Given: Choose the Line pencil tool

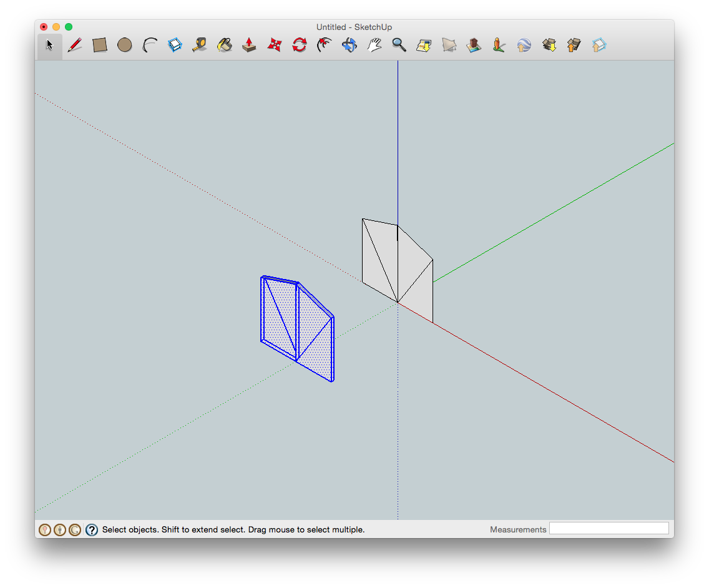Looking at the screenshot, I should point(75,45).
